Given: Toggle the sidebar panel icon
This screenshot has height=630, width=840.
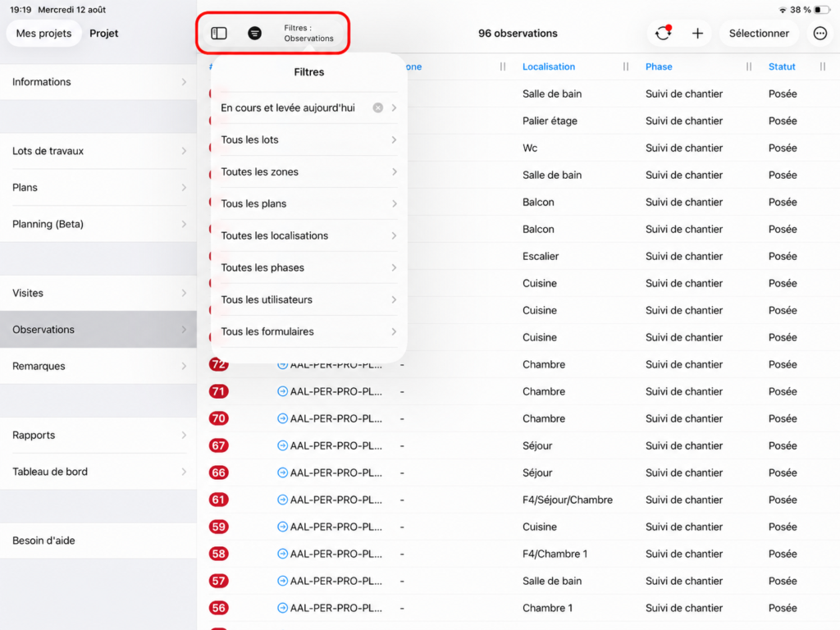Looking at the screenshot, I should (x=218, y=33).
